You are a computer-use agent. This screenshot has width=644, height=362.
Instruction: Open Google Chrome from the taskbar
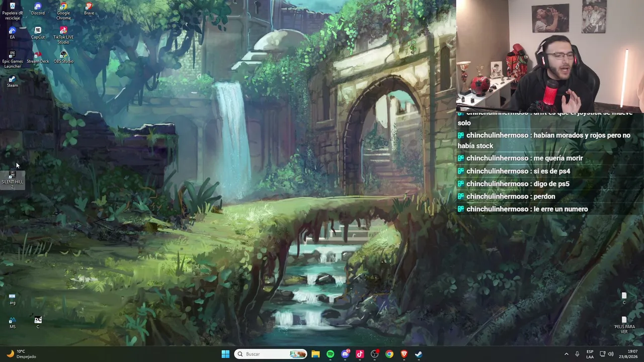389,354
